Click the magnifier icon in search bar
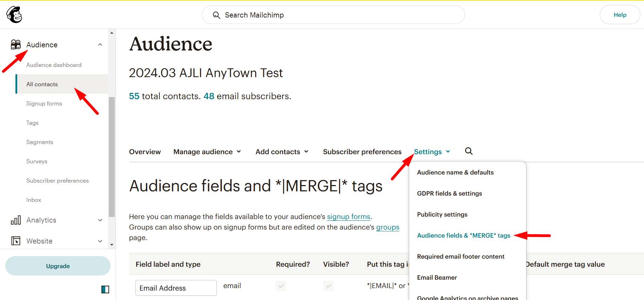The height and width of the screenshot is (300, 644). point(217,15)
